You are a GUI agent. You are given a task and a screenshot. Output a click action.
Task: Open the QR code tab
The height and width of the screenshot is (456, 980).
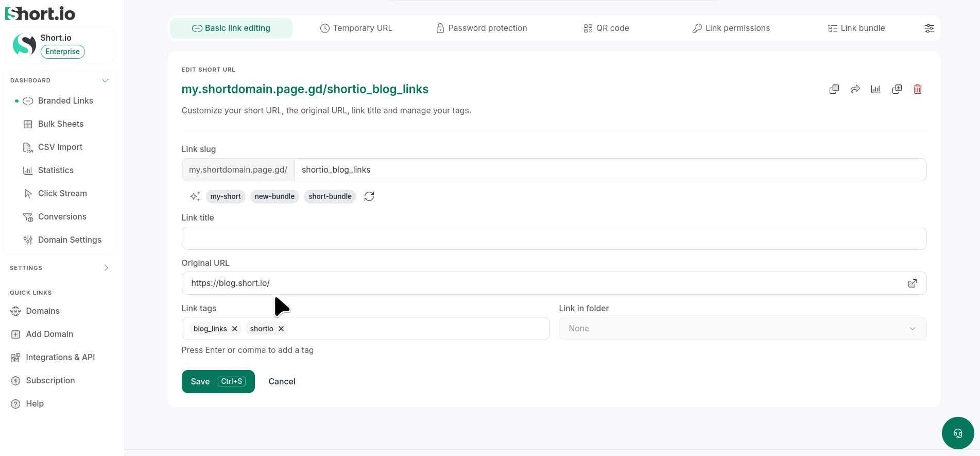point(606,28)
